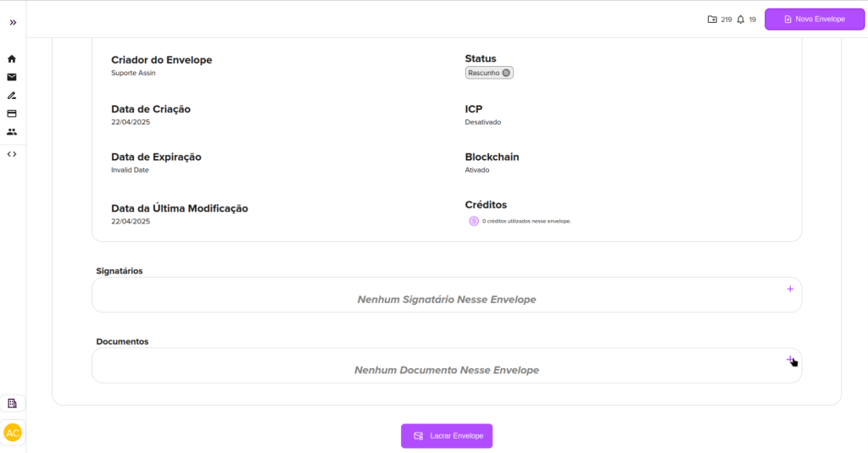Open the credit card billing icon
The width and height of the screenshot is (868, 453).
coord(12,113)
